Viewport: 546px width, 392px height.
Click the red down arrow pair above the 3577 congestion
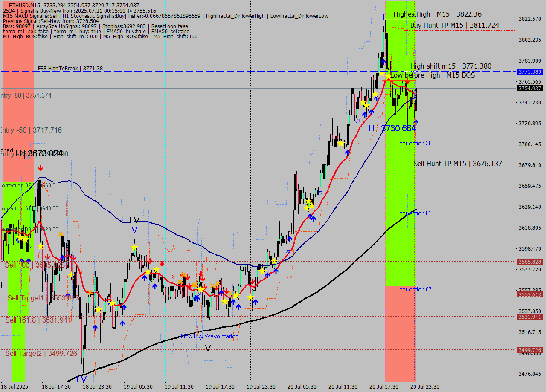[x=201, y=275]
